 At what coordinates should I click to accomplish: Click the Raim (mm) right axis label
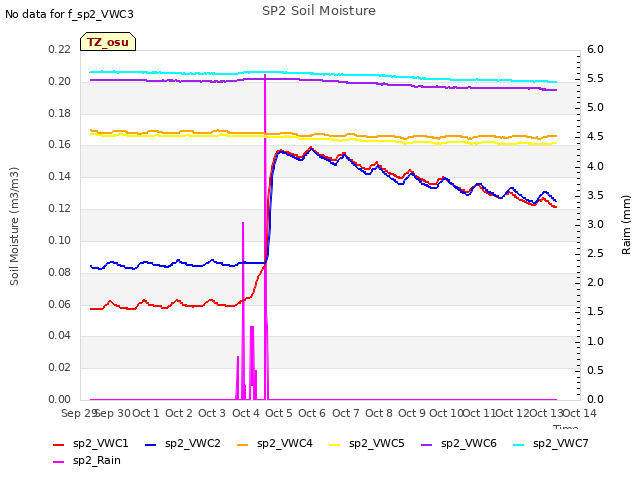(x=626, y=225)
